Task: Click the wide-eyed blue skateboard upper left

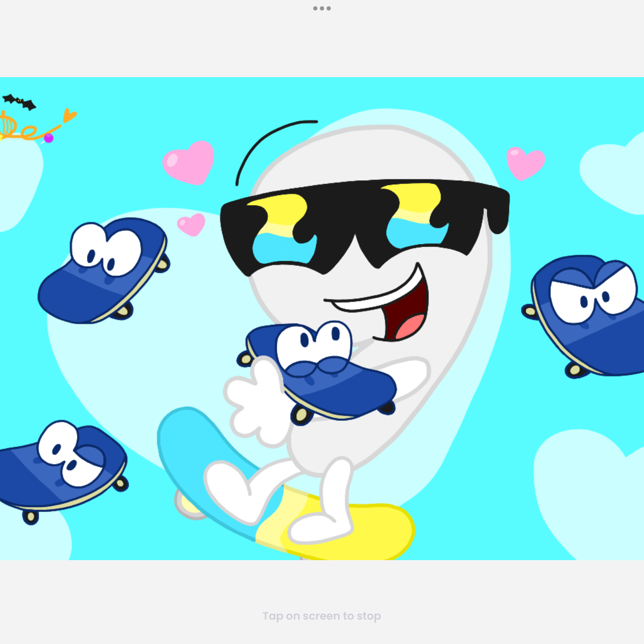Action: (x=104, y=270)
